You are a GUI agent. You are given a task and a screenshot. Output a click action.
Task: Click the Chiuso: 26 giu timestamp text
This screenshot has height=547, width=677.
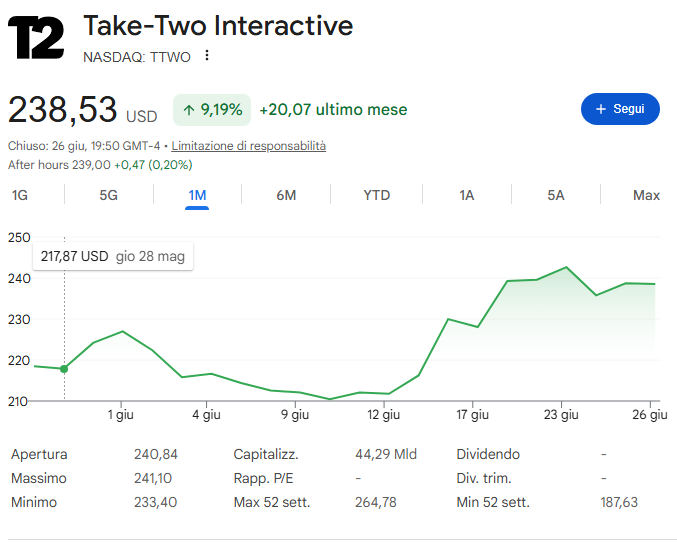tap(84, 146)
